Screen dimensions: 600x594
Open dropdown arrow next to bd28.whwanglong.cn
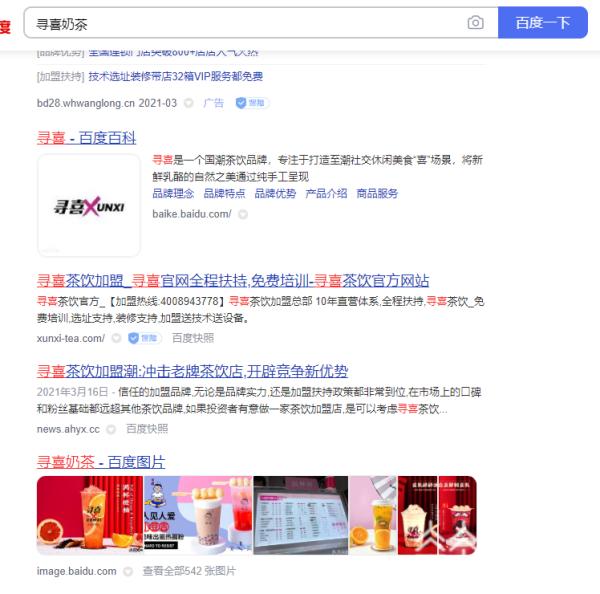[x=188, y=103]
